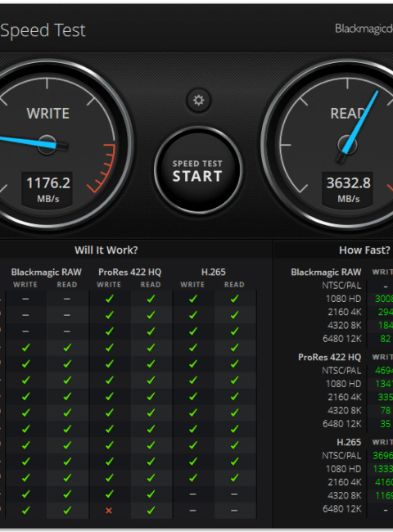Select the 1176.2 write speed value

coord(48,183)
